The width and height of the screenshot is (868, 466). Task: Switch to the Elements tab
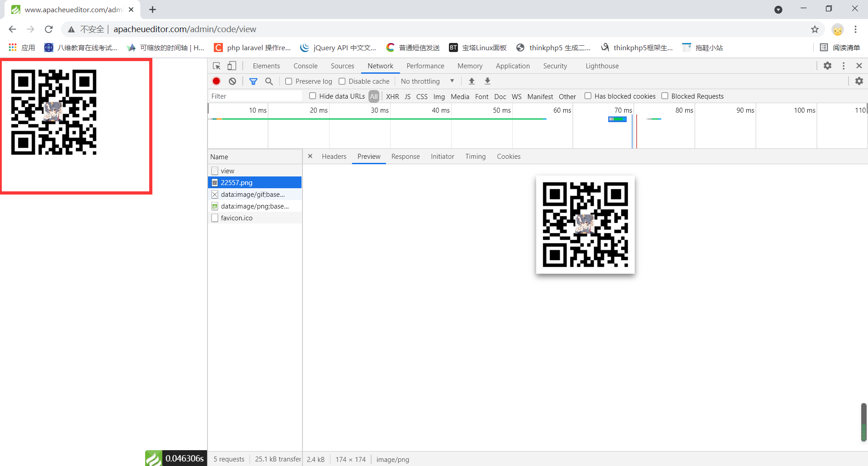(x=266, y=66)
